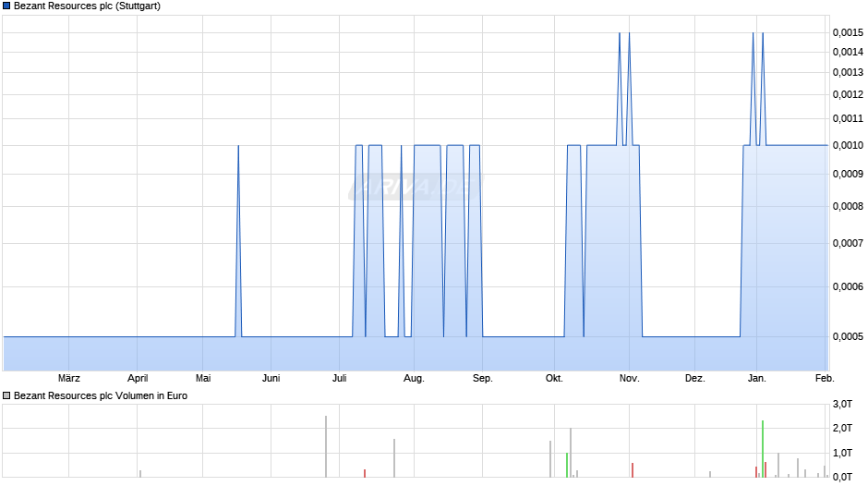The image size is (868, 486).
Task: Click the small gray volume bar at April
Action: pyautogui.click(x=140, y=474)
